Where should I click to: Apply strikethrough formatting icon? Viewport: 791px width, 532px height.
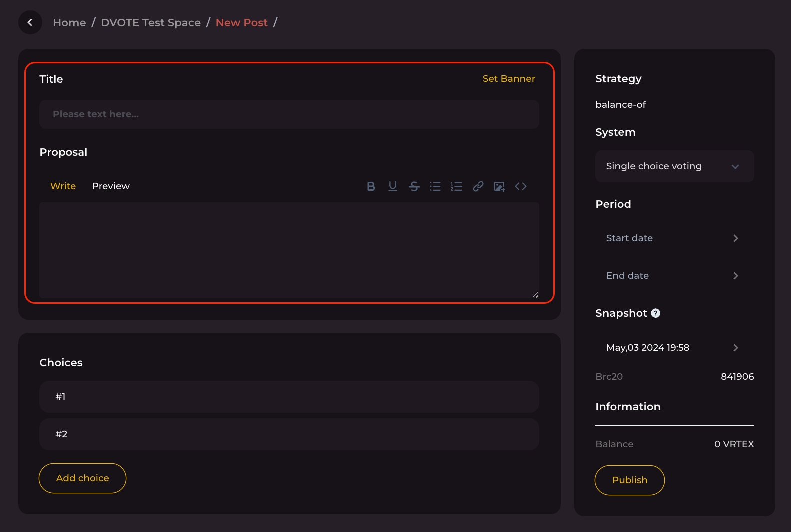pyautogui.click(x=414, y=186)
